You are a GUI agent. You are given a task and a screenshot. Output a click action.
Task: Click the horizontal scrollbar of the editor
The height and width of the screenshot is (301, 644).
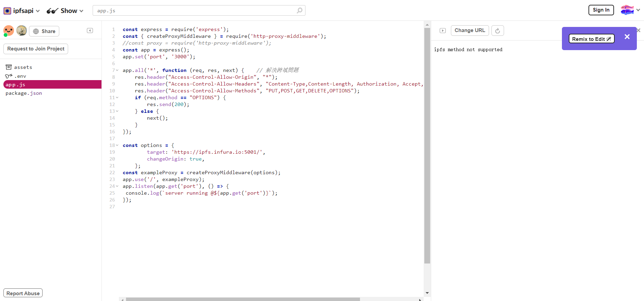click(242, 299)
